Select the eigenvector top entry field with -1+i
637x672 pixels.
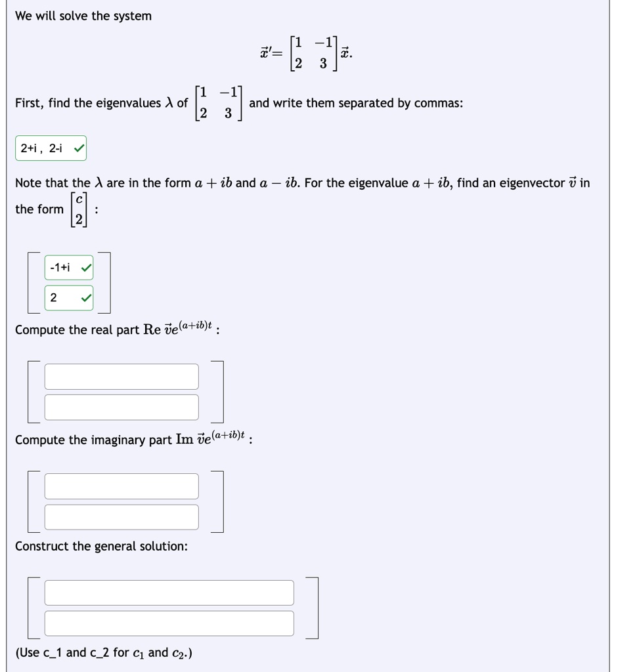(x=69, y=268)
